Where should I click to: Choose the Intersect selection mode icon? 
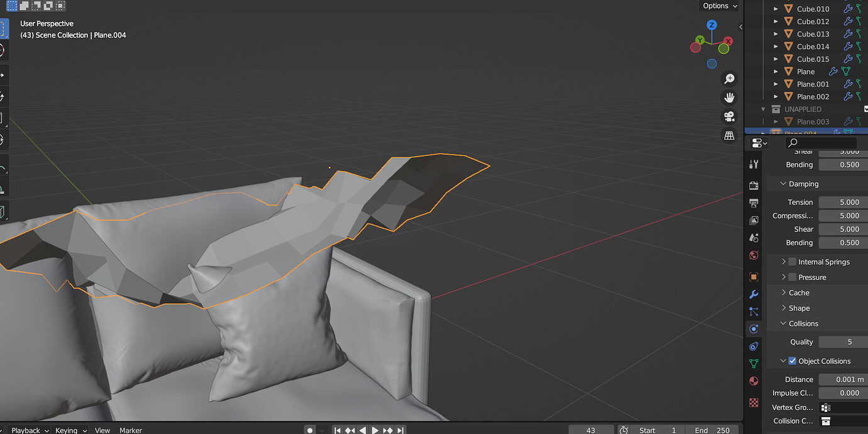pos(59,6)
